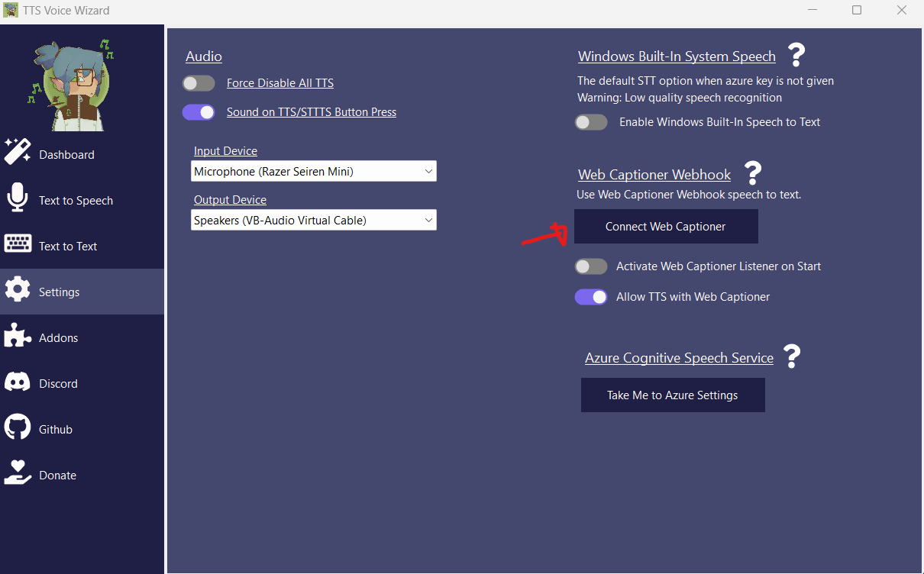Screen dimensions: 924x574
Task: Click the Discord logo icon
Action: (x=18, y=382)
